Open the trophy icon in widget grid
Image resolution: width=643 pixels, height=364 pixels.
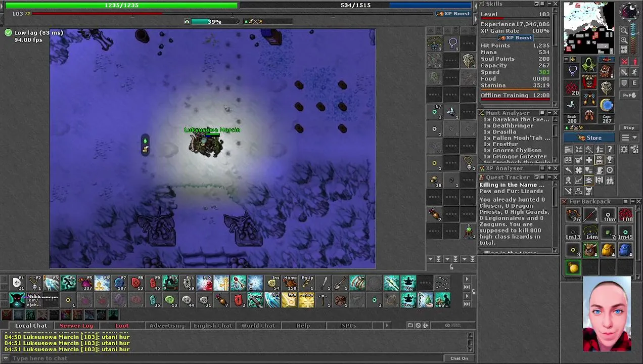(610, 159)
